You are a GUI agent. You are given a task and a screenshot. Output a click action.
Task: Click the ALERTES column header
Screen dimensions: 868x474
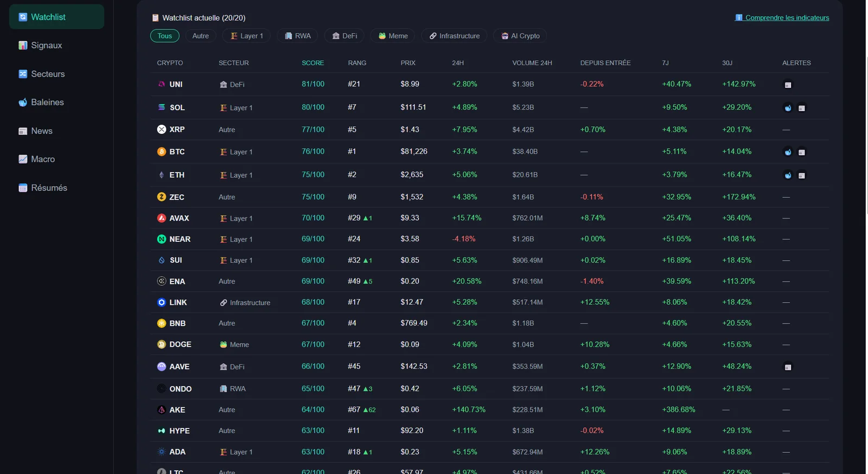(x=796, y=63)
